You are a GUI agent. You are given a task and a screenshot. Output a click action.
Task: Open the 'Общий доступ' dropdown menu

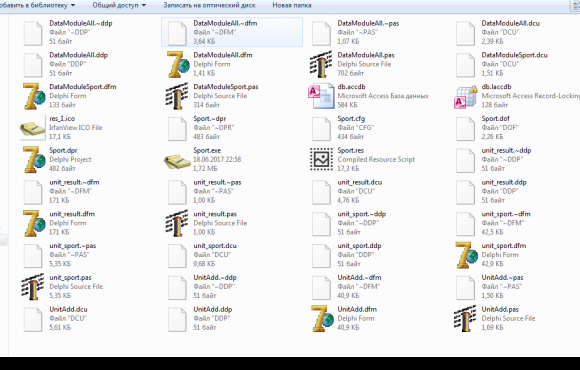[x=119, y=5]
